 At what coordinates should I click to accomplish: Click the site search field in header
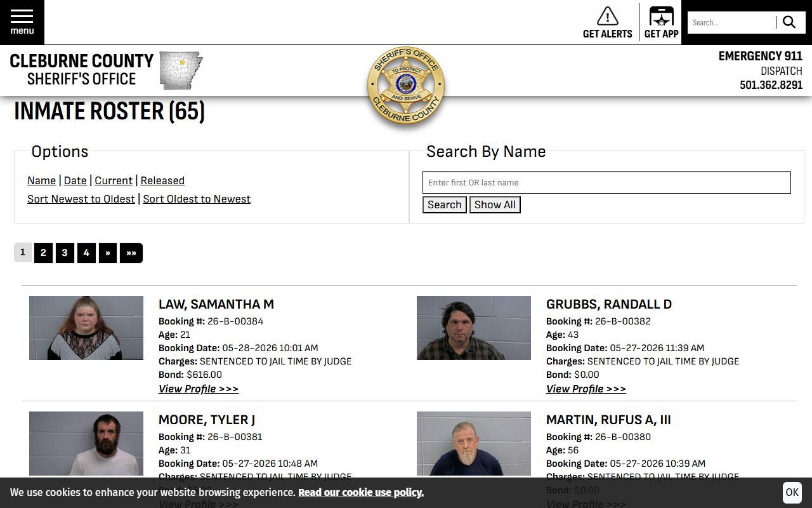pos(731,22)
